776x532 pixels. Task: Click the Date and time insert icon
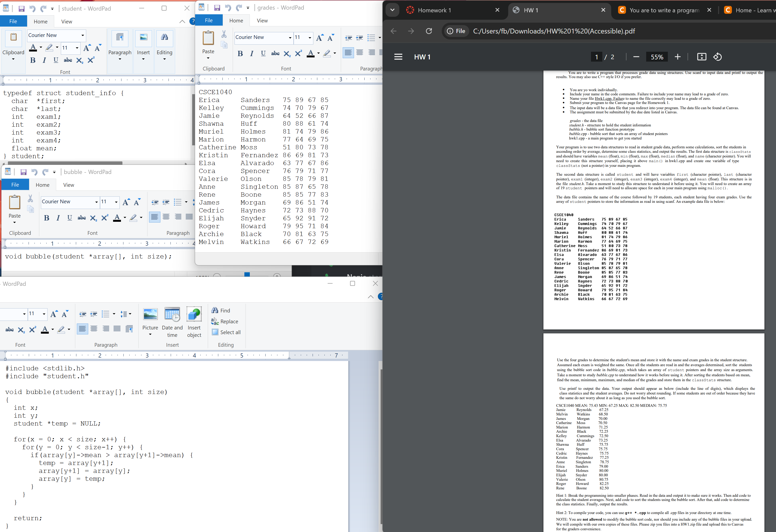(172, 315)
